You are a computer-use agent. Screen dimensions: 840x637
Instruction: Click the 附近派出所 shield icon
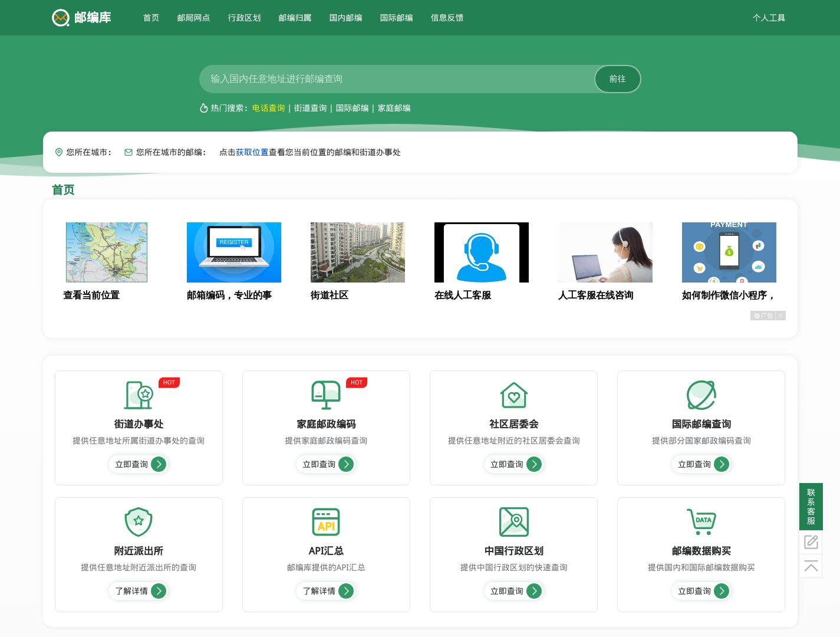pyautogui.click(x=139, y=522)
